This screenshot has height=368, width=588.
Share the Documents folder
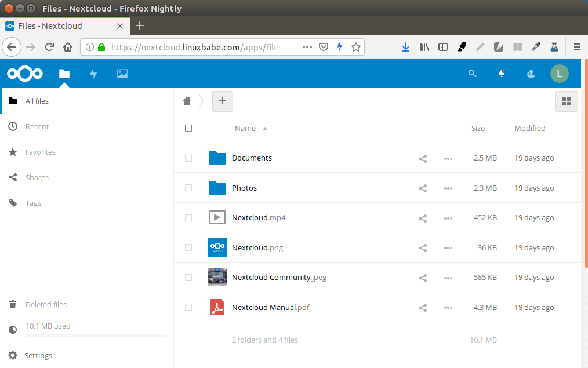tap(423, 158)
